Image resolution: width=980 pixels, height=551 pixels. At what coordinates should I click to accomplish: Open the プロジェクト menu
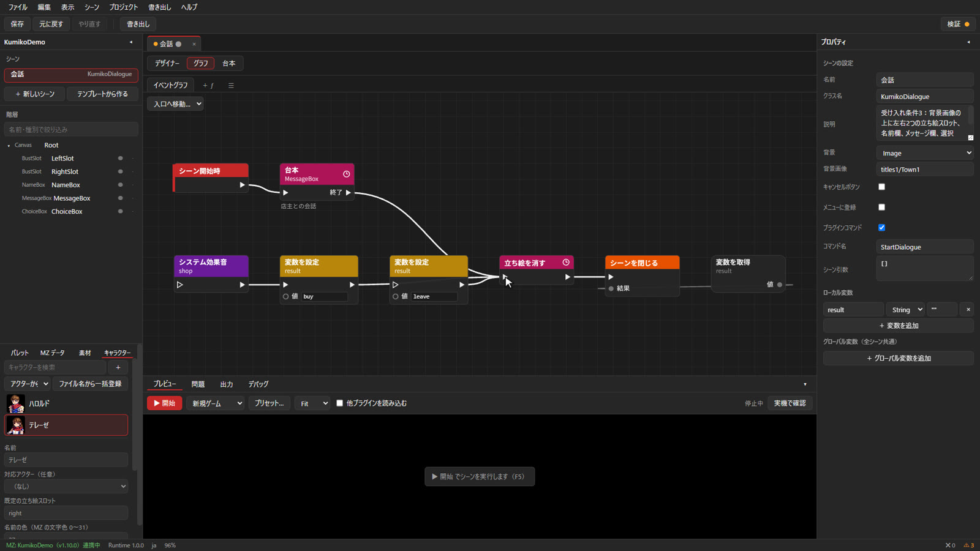[x=124, y=7]
